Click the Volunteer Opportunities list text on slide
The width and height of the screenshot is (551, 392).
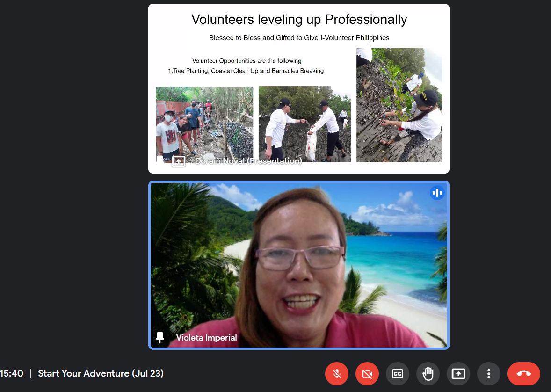(246, 66)
